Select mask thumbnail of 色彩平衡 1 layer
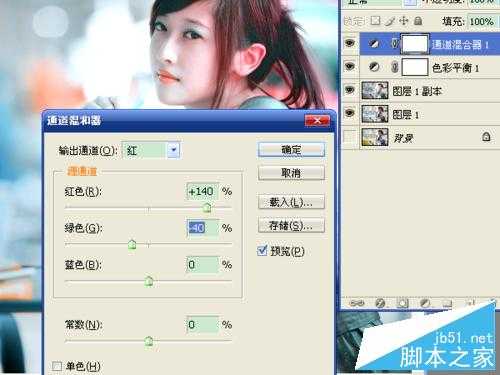 coord(415,67)
